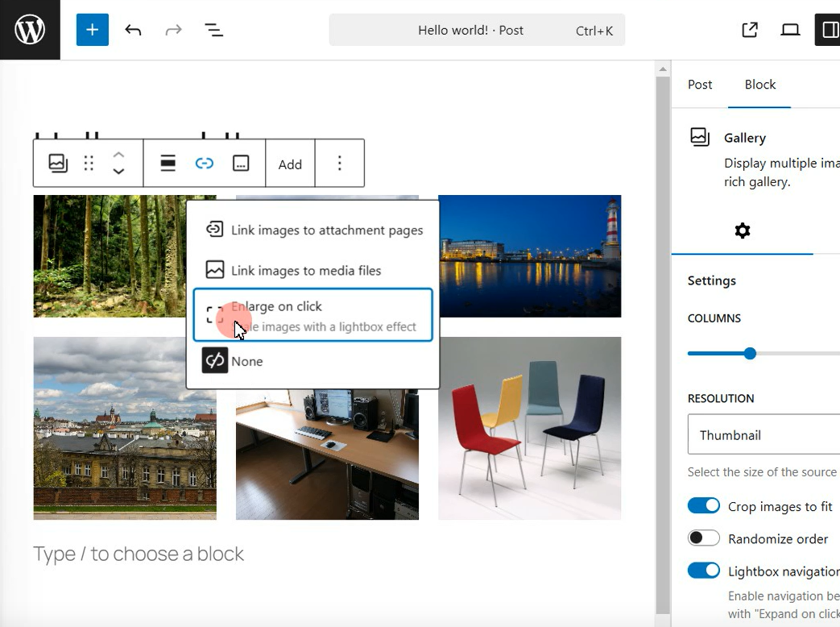Click the move block down chevron

tap(118, 171)
